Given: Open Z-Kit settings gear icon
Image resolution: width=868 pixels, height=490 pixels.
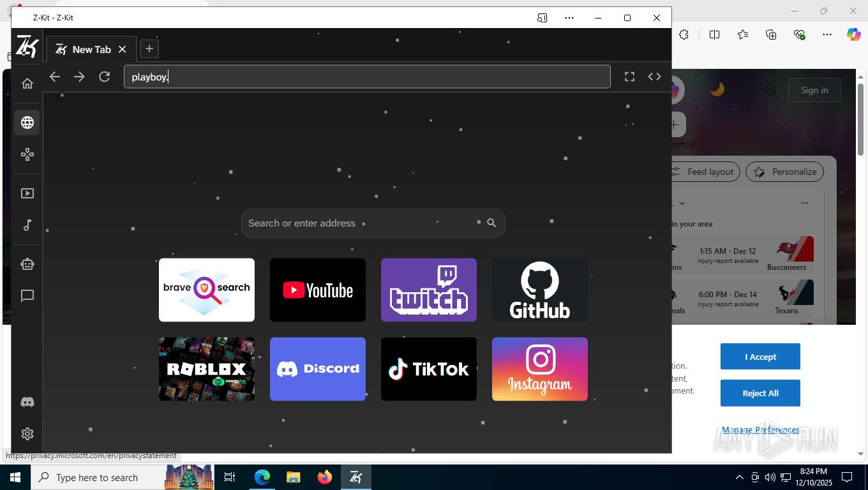Looking at the screenshot, I should click(x=27, y=434).
